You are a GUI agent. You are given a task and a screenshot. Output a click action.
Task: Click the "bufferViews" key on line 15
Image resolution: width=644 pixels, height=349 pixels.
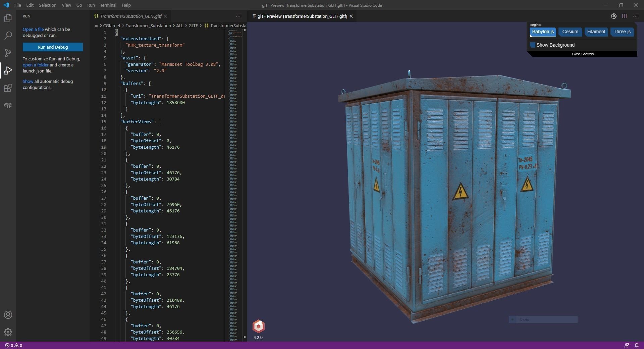(x=137, y=121)
